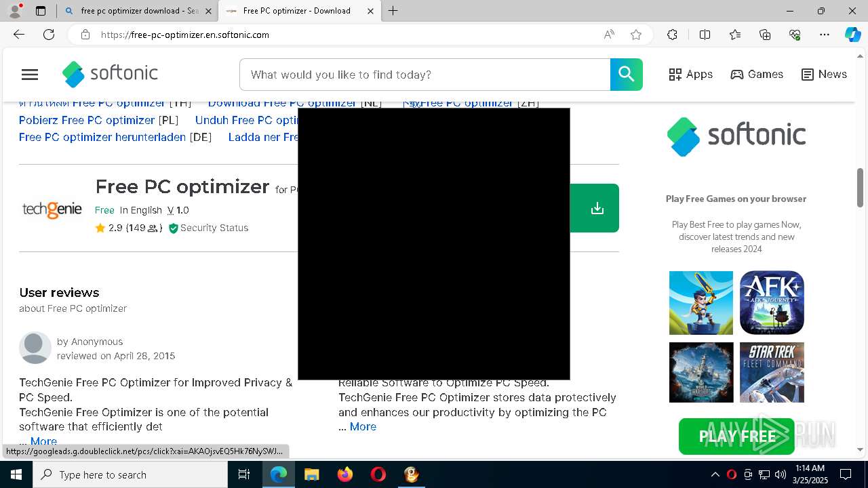Image resolution: width=868 pixels, height=488 pixels.
Task: Open the Games section
Action: coord(757,75)
